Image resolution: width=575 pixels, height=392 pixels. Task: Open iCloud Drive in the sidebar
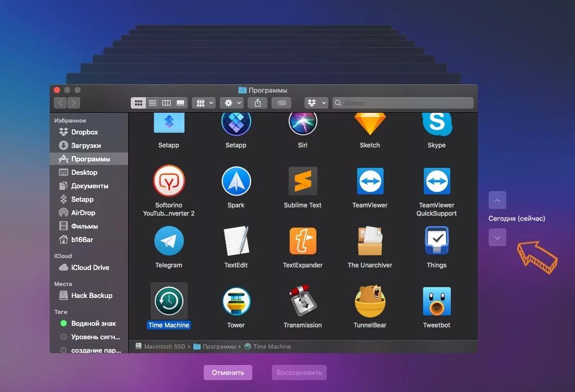[89, 268]
